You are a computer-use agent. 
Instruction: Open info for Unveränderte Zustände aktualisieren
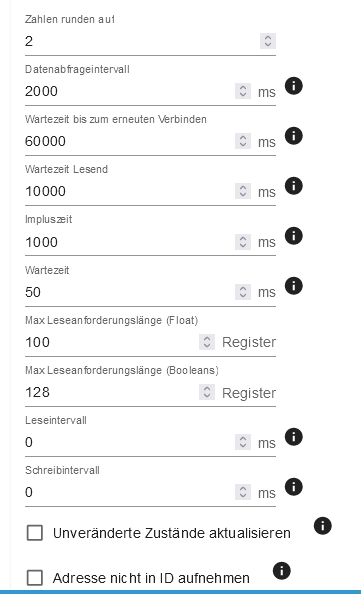[323, 526]
